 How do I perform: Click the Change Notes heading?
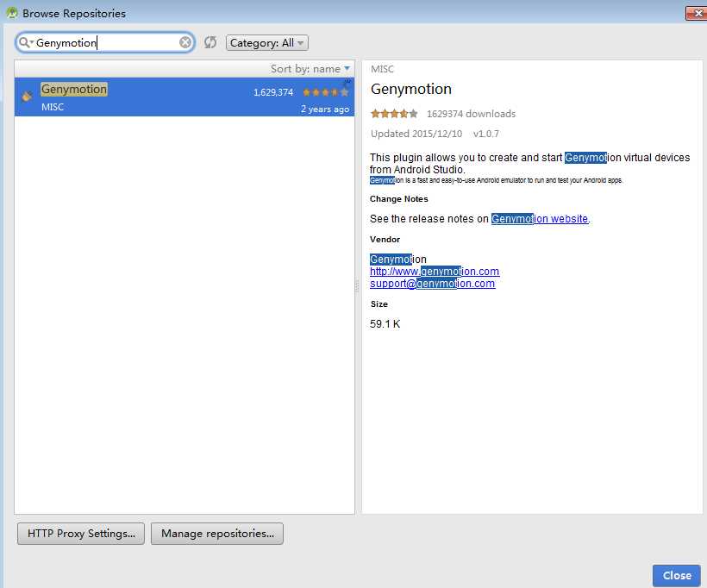tap(399, 199)
